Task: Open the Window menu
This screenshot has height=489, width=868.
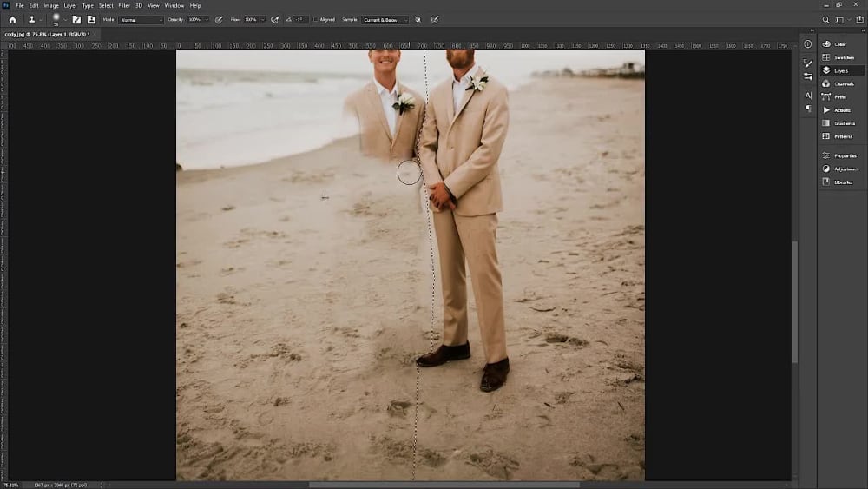Action: 174,5
